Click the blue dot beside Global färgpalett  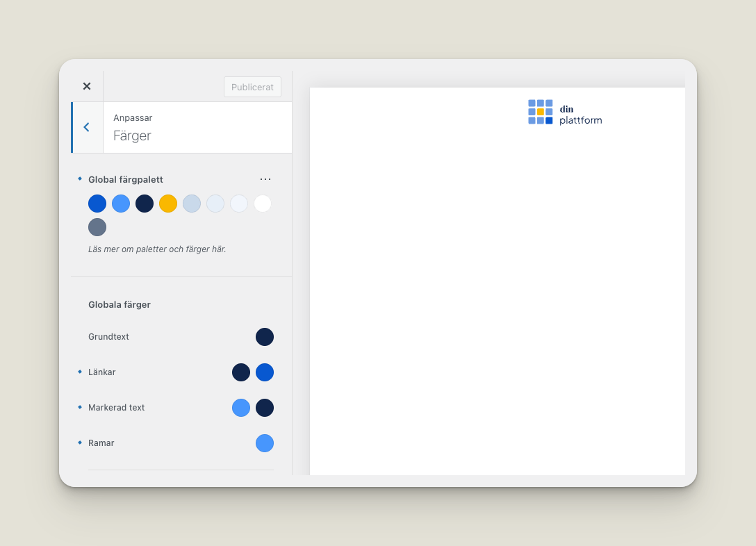tap(80, 179)
